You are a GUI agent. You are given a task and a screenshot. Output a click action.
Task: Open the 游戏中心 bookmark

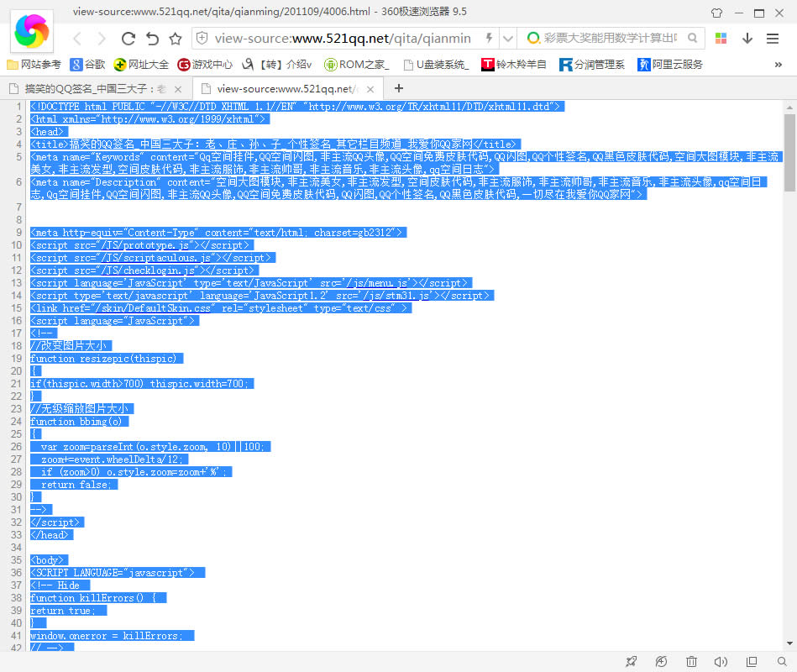(x=205, y=65)
